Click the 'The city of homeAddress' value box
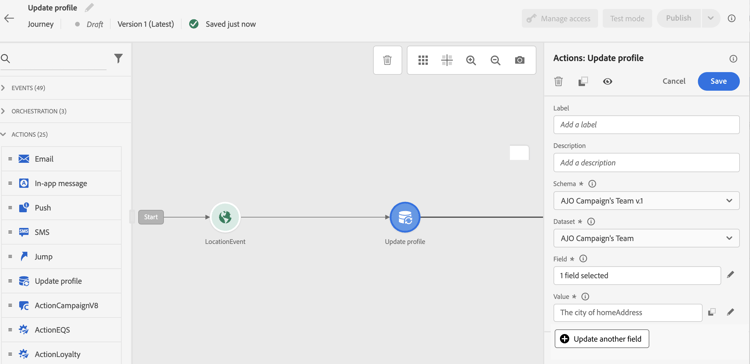 628,313
